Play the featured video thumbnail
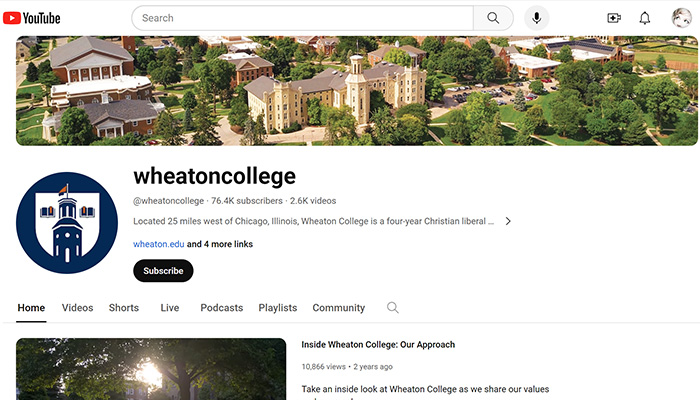This screenshot has width=700, height=400. point(151,369)
